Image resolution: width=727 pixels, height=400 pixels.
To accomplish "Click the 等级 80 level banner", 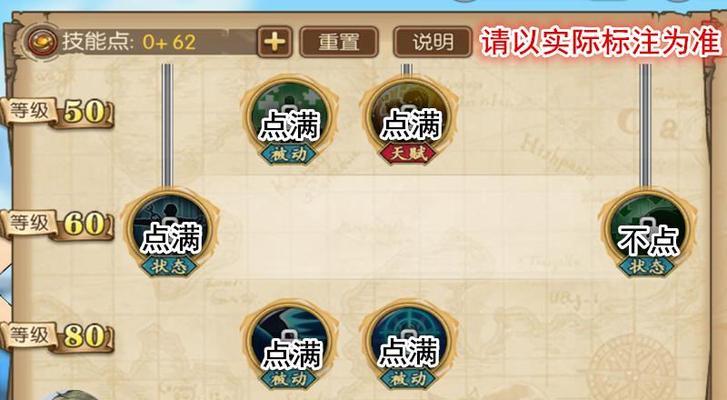I will [x=57, y=336].
